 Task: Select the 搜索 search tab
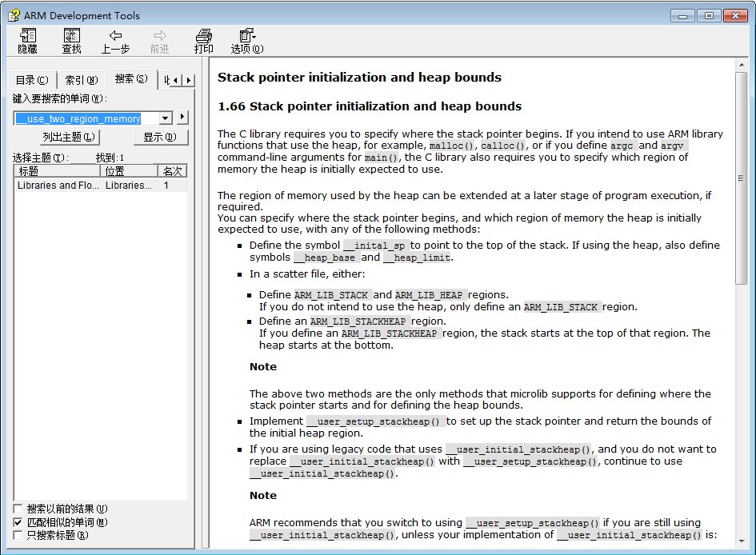click(x=131, y=78)
